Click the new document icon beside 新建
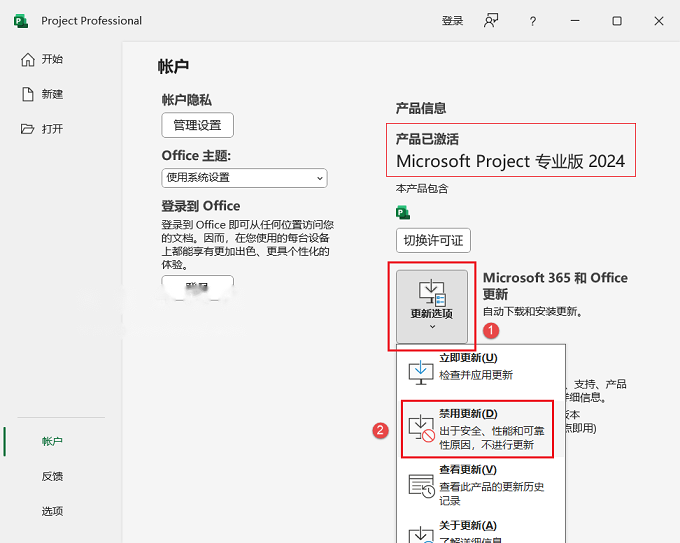The image size is (680, 543). [x=28, y=94]
